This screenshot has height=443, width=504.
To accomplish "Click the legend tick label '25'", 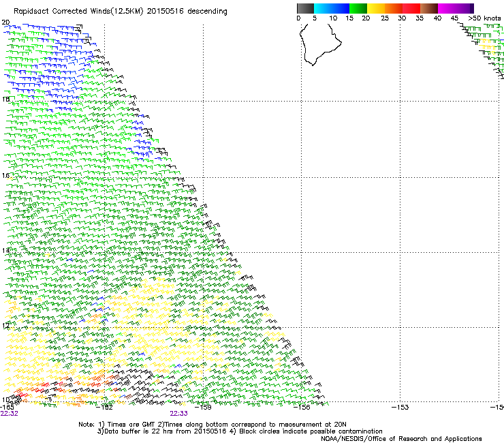I will pyautogui.click(x=385, y=18).
